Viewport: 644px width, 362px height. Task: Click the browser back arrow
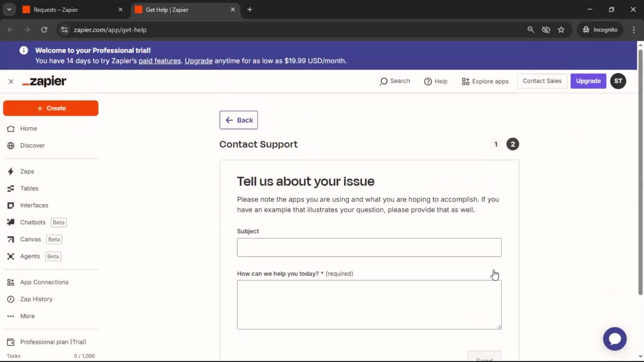(10, 30)
